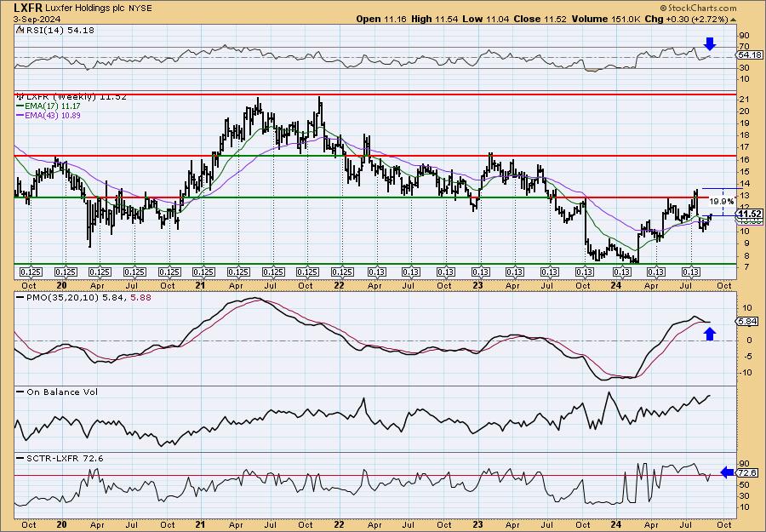Screen dimensions: 766x532
Task: Click the 'RSI(14) 54.18' indicator label
Action: coord(55,30)
